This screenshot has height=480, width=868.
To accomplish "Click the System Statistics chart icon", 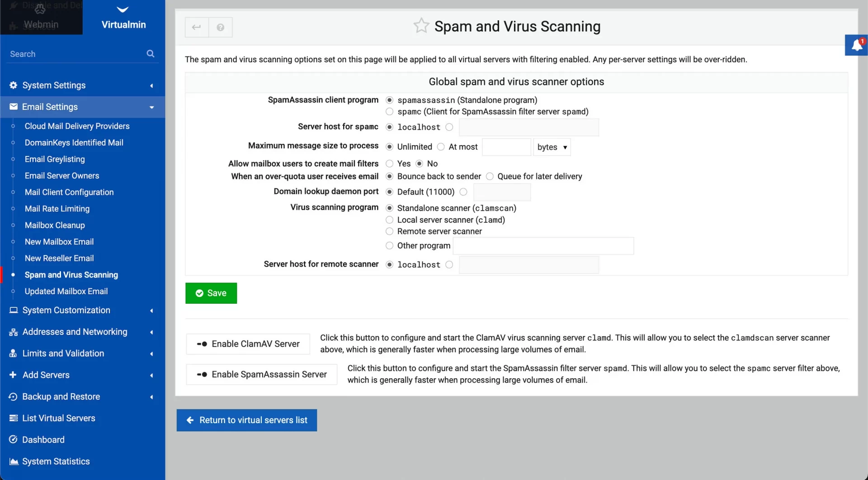I will pyautogui.click(x=14, y=461).
